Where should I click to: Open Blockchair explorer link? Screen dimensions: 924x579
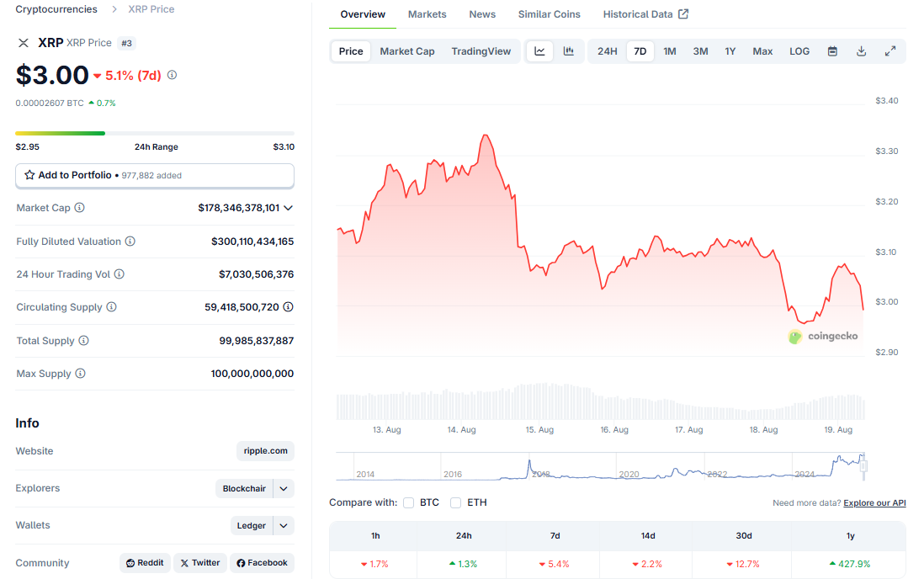pos(244,489)
